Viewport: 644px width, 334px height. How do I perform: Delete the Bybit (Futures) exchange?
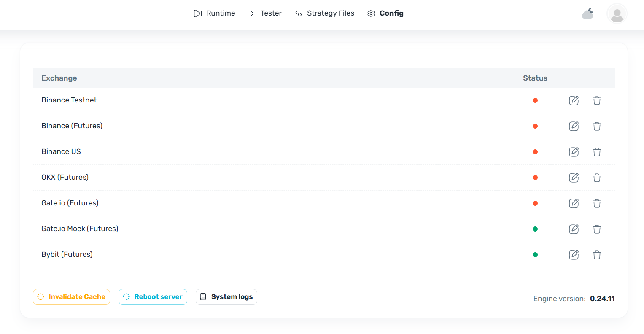597,255
